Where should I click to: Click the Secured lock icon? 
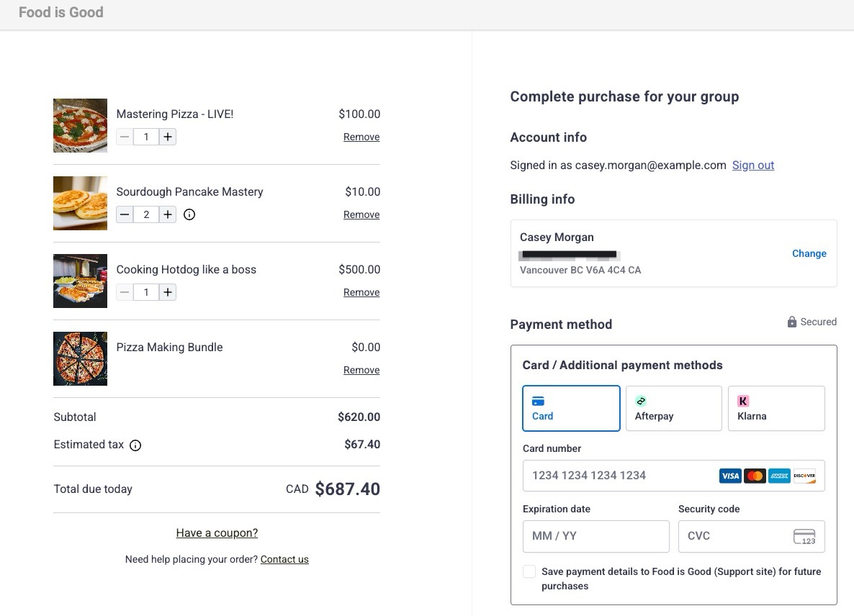coord(792,322)
